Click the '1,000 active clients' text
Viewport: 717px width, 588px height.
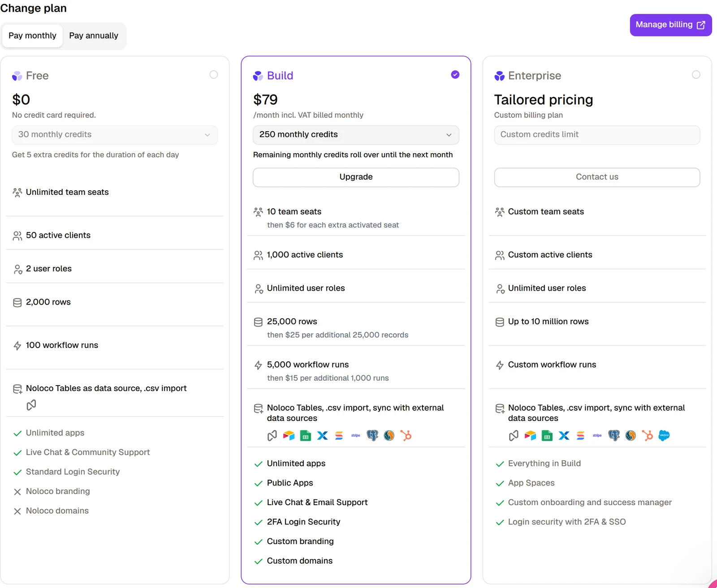coord(305,255)
